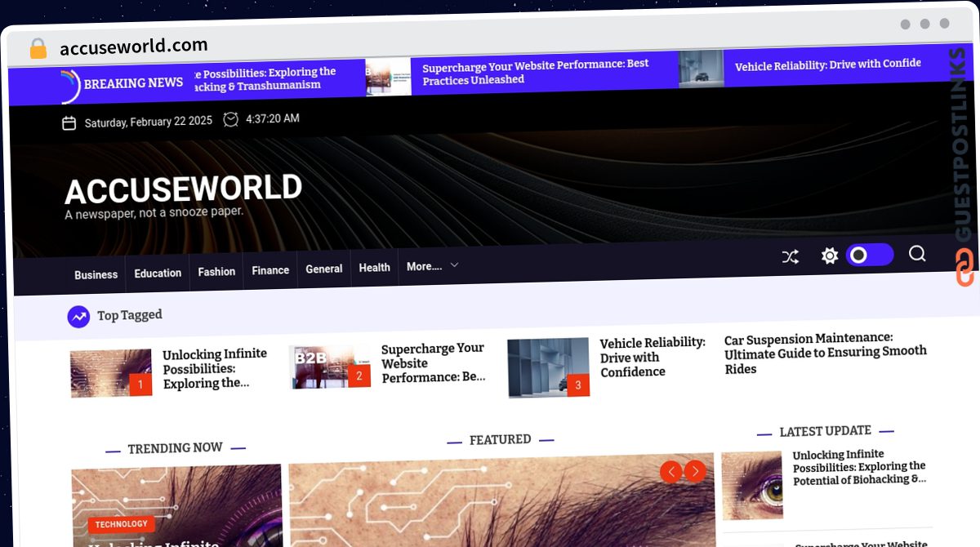This screenshot has height=547, width=980.
Task: Go to previous featured slide arrow
Action: (670, 471)
